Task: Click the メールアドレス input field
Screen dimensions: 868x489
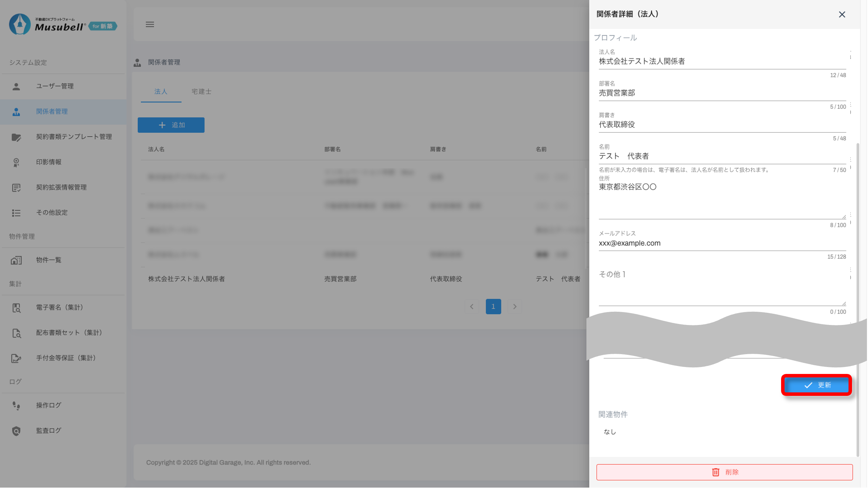Action: pyautogui.click(x=722, y=243)
